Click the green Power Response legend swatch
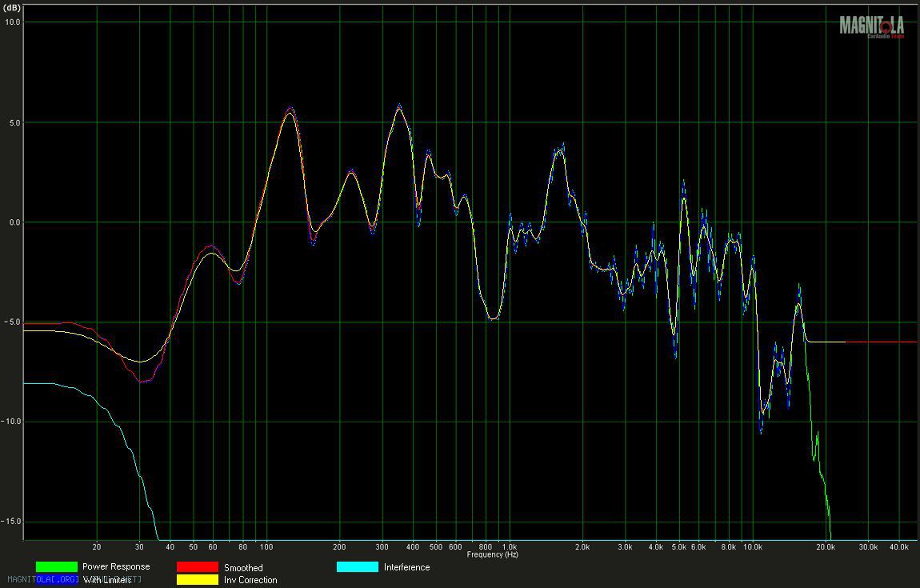This screenshot has width=920, height=588. pos(56,567)
